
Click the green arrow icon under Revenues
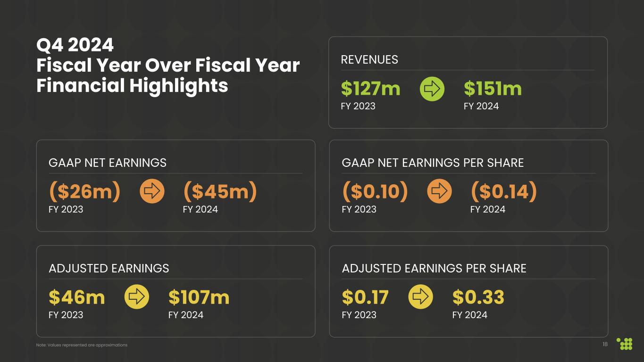click(432, 89)
